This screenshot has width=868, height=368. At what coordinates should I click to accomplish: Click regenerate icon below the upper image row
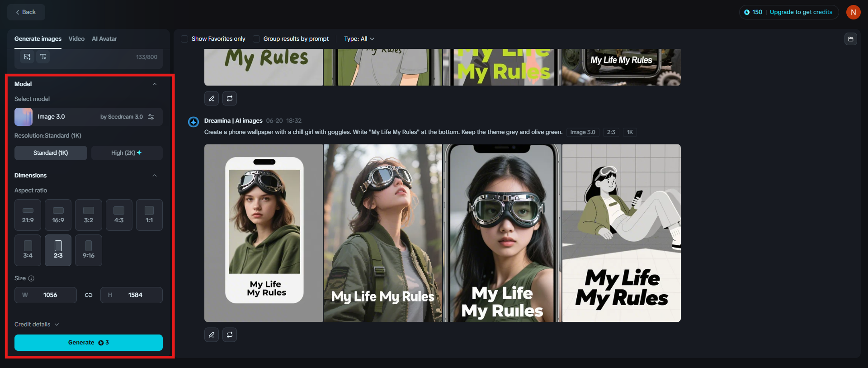230,98
